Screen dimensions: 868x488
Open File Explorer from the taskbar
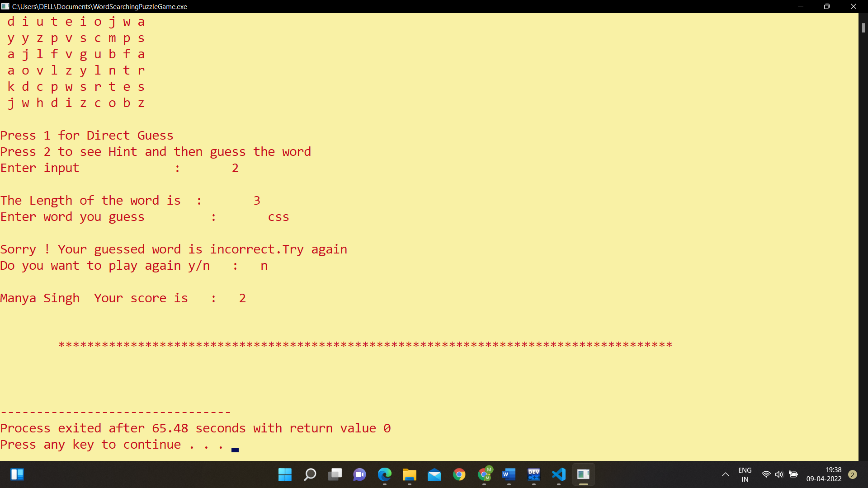[x=410, y=474]
